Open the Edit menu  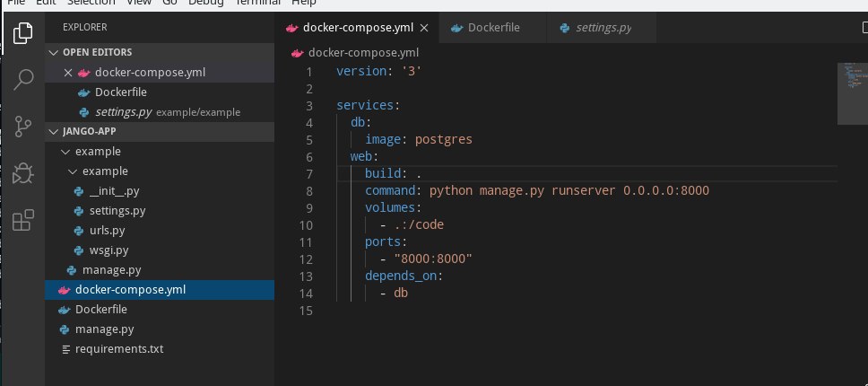click(46, 3)
